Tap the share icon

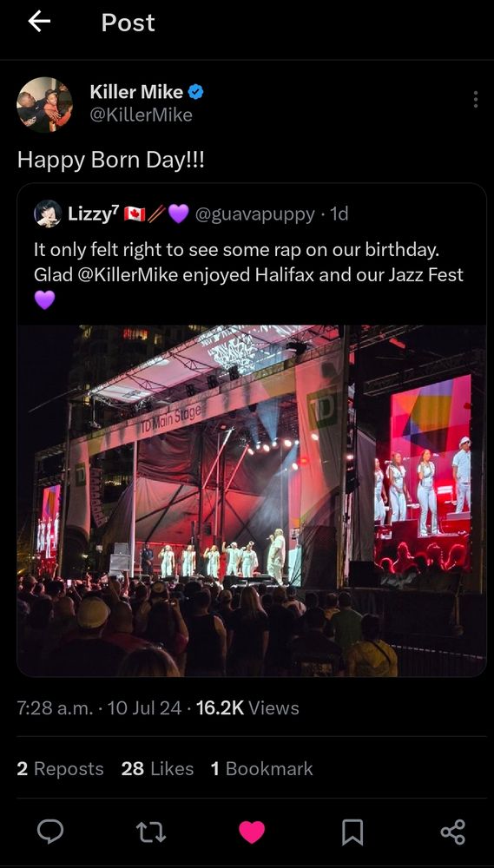(x=452, y=832)
